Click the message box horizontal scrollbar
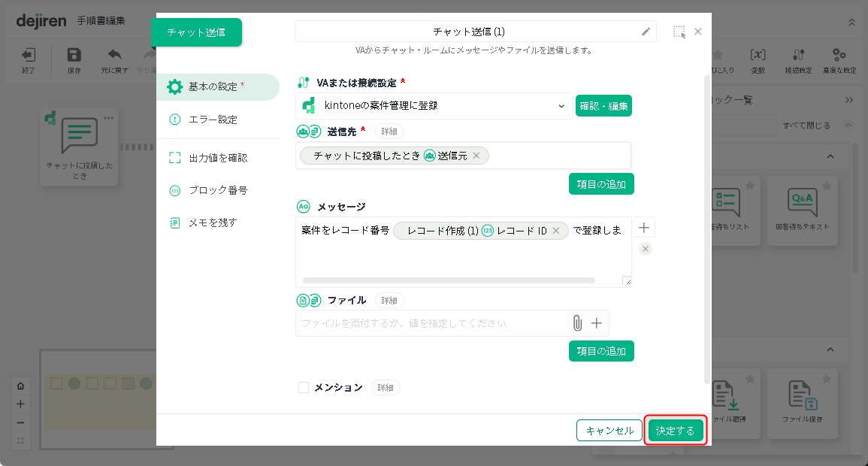This screenshot has width=868, height=466. (448, 280)
